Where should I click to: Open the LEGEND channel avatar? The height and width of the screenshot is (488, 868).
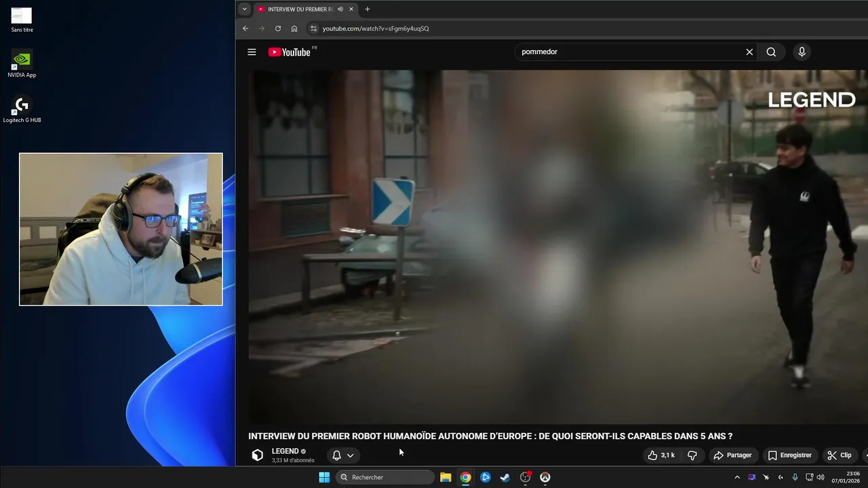[258, 455]
